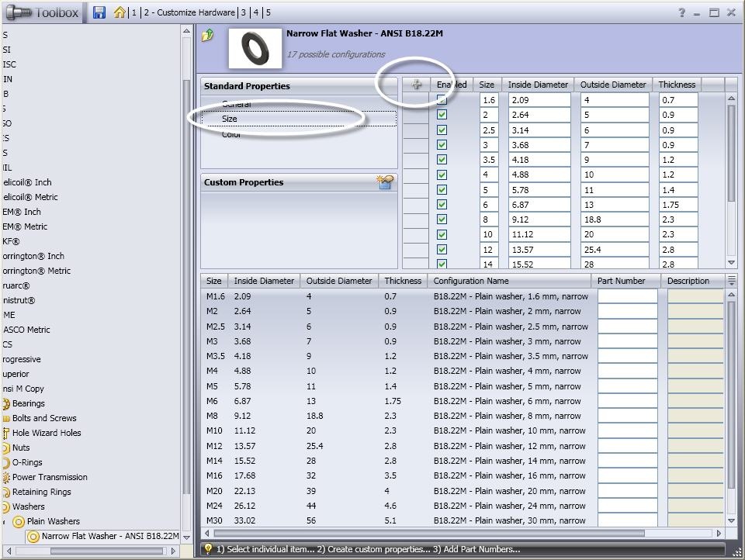The width and height of the screenshot is (745, 560).
Task: Go to step 4 in breadcrumb
Action: [x=255, y=12]
